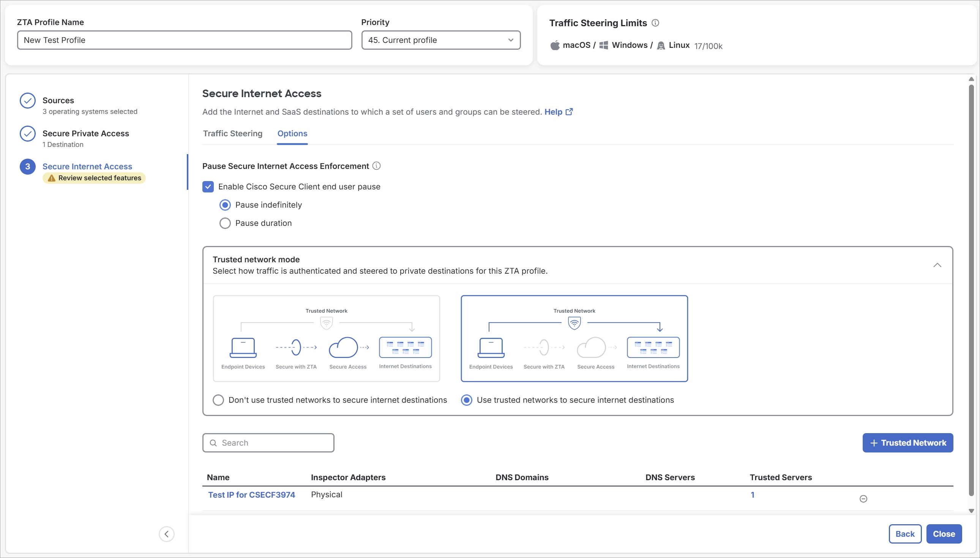This screenshot has width=980, height=558.
Task: Go to the Secure Private Access step
Action: click(x=85, y=133)
